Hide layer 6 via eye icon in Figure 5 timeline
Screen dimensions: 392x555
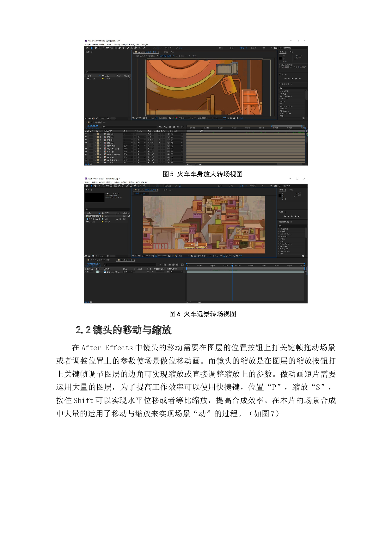pos(86,149)
